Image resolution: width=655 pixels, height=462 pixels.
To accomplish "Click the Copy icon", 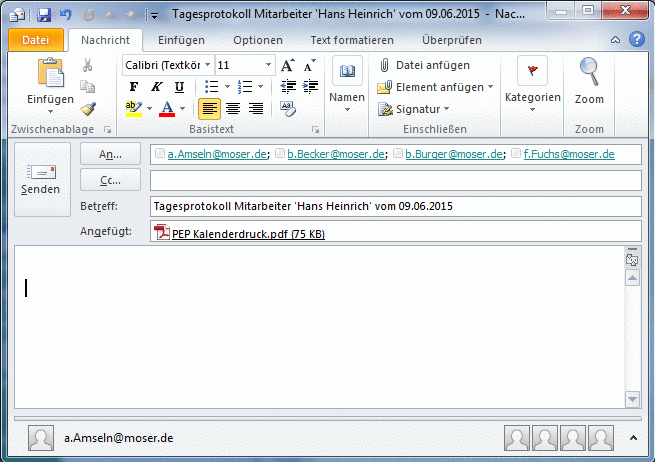I will point(87,87).
